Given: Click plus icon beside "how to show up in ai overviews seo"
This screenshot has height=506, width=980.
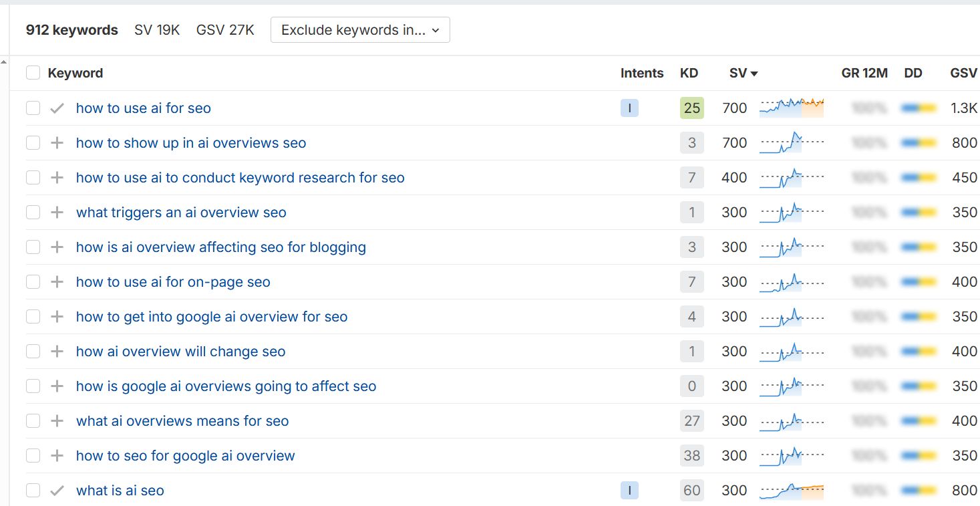Looking at the screenshot, I should click(x=57, y=143).
